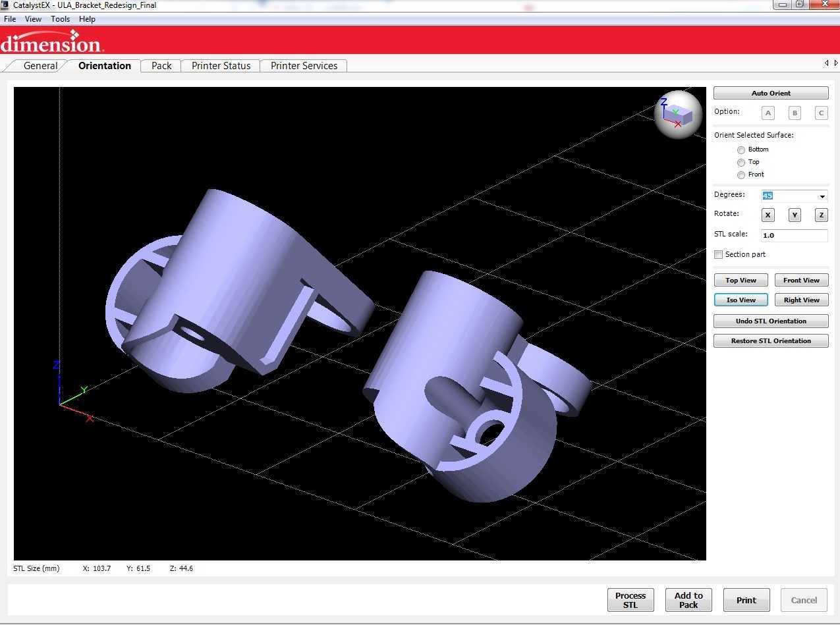This screenshot has width=840, height=625.
Task: Choose orientation Option A
Action: [x=768, y=113]
